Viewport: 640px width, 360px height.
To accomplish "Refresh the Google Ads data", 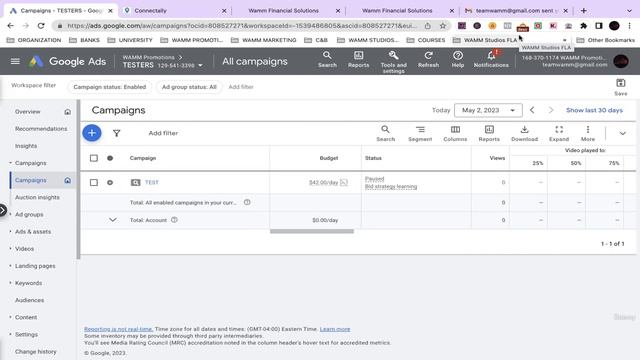I will pos(428,60).
